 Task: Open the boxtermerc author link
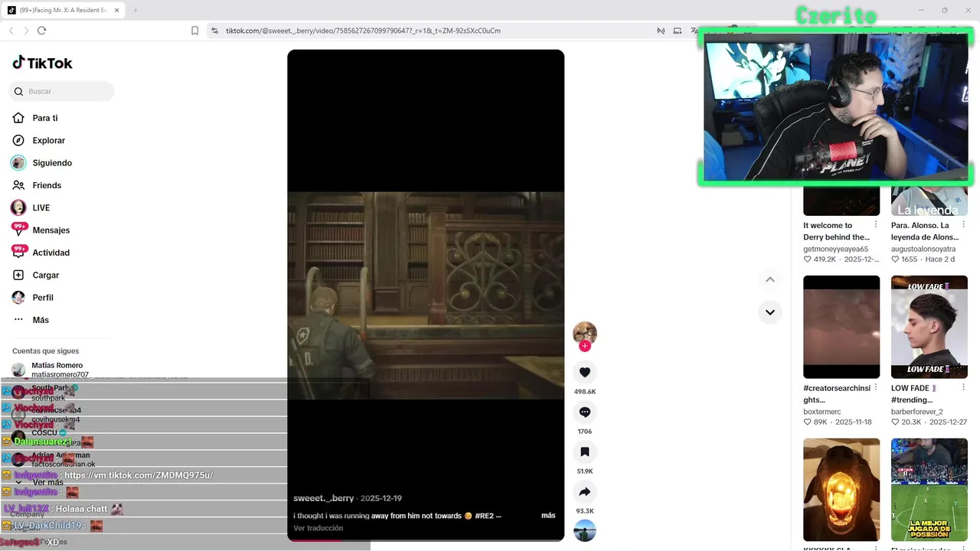tap(822, 412)
